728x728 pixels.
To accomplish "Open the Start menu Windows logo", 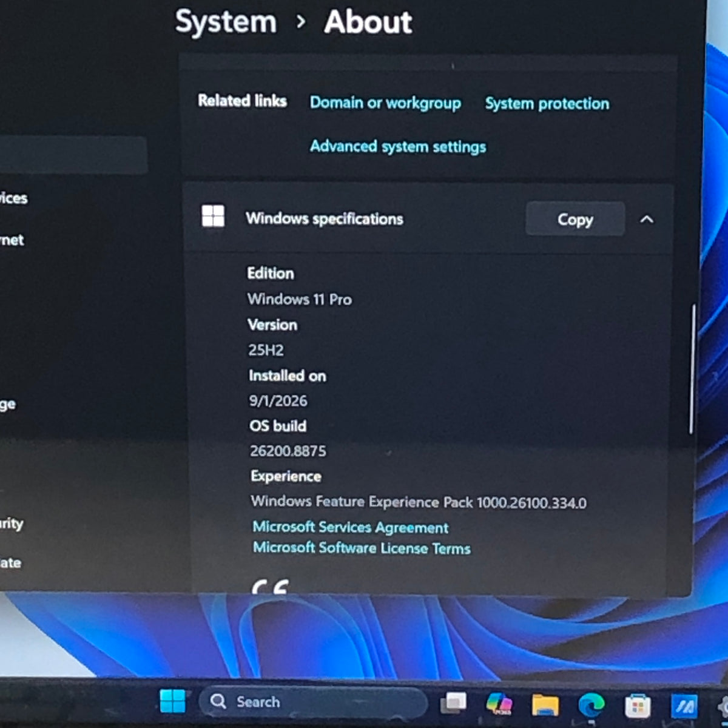I will (x=172, y=701).
